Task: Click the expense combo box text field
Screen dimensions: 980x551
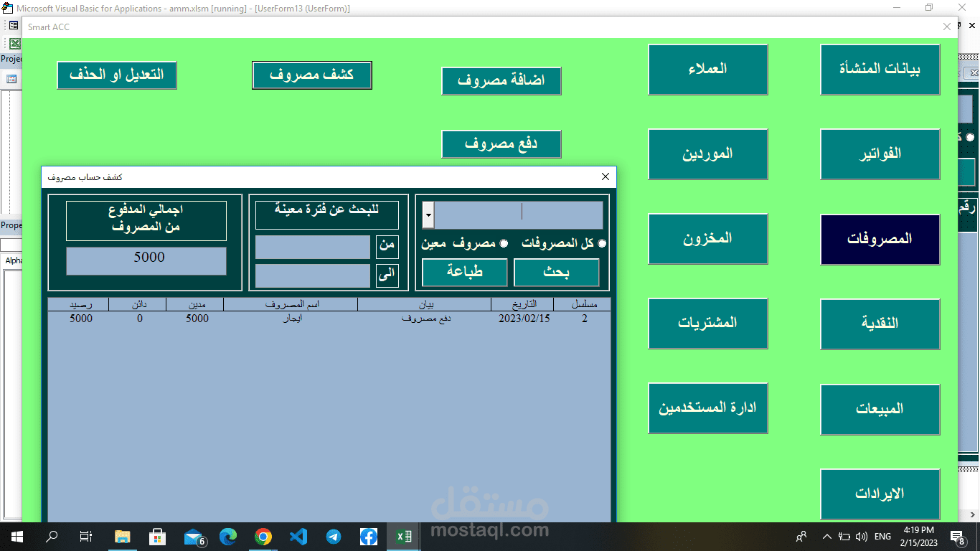Action: click(519, 215)
